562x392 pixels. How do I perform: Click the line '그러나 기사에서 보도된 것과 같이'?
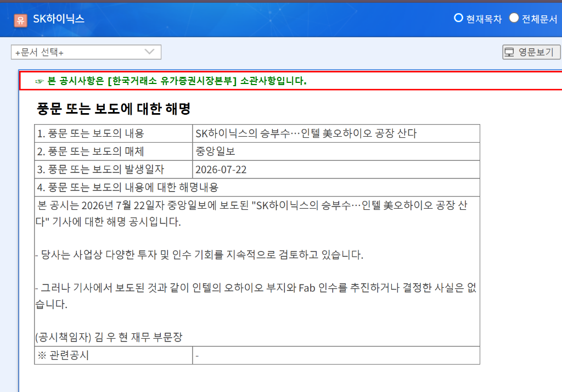(x=256, y=296)
